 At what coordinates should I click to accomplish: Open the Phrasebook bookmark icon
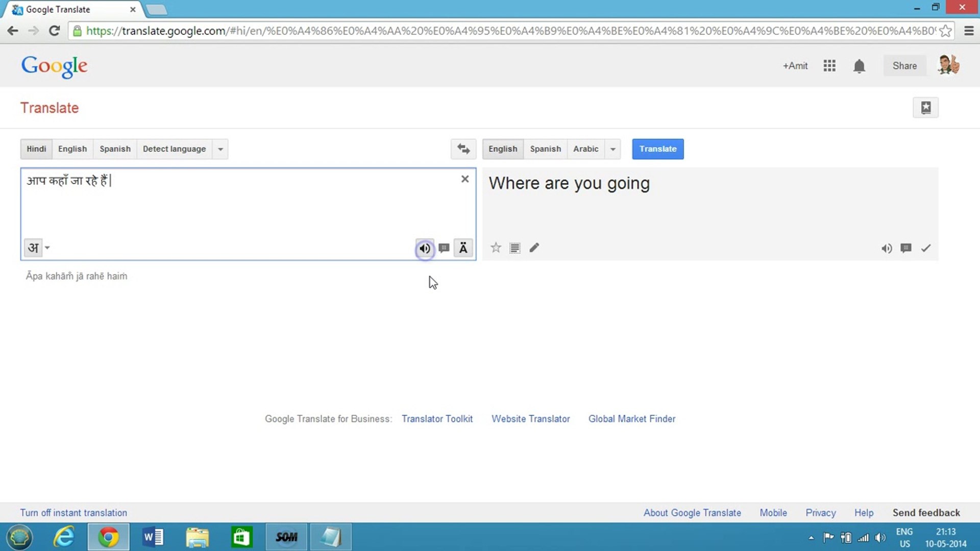pyautogui.click(x=925, y=108)
